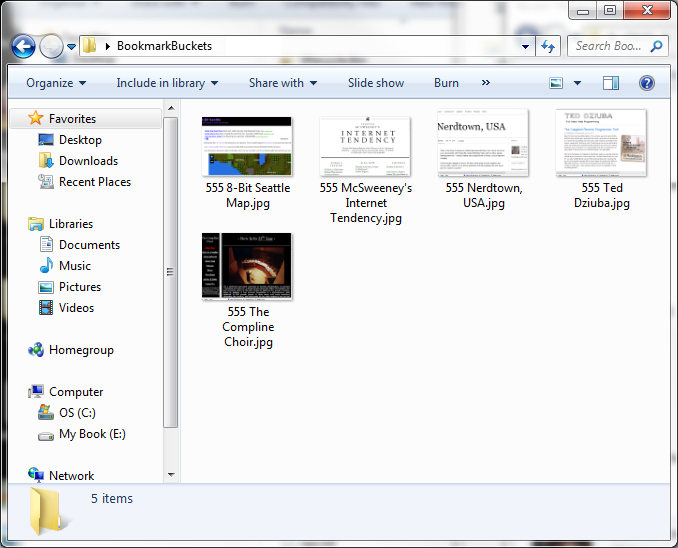Click the OS (C:) drive icon
The image size is (678, 548).
[46, 412]
